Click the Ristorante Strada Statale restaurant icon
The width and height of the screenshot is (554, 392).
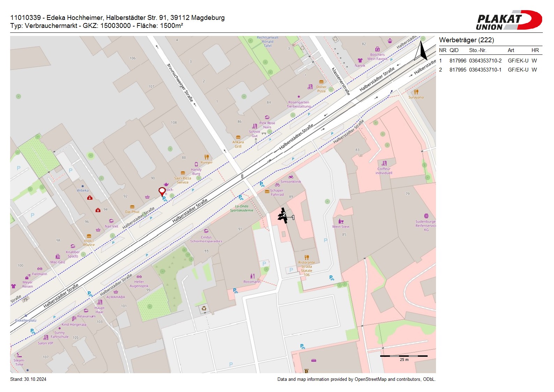point(306,258)
